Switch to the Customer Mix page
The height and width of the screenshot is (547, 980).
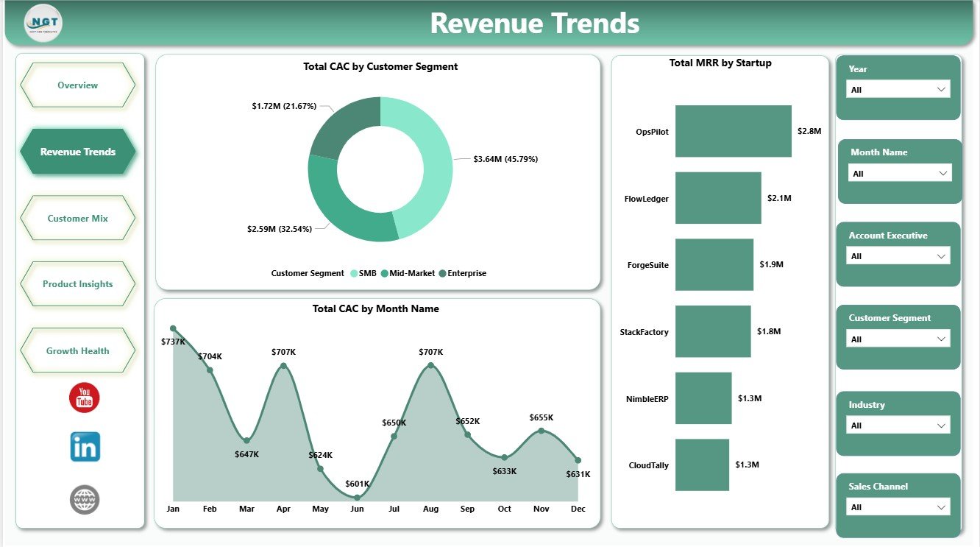click(x=78, y=218)
